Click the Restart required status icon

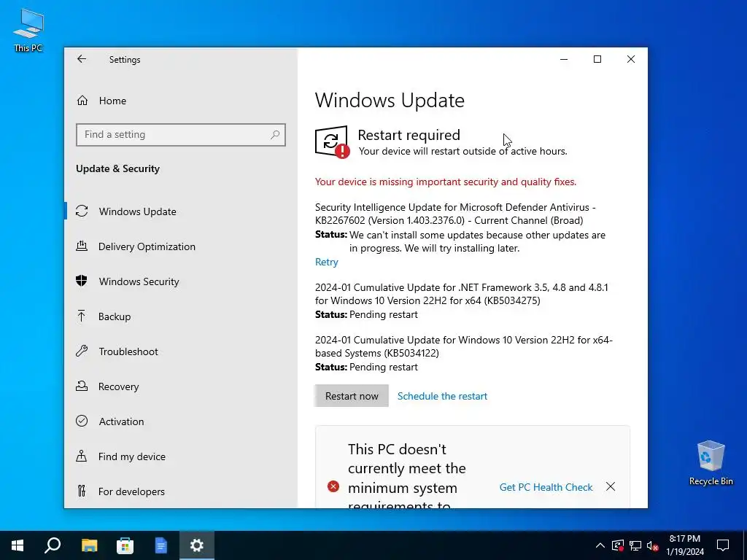click(x=332, y=141)
